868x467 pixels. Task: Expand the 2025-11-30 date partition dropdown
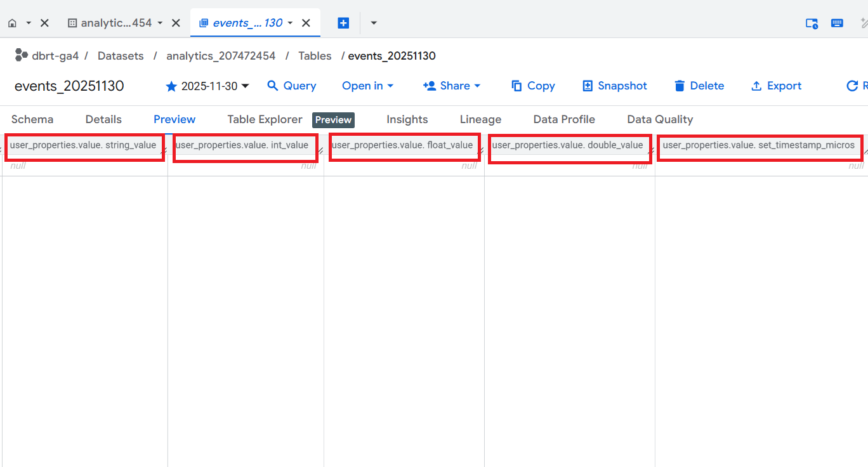point(246,86)
